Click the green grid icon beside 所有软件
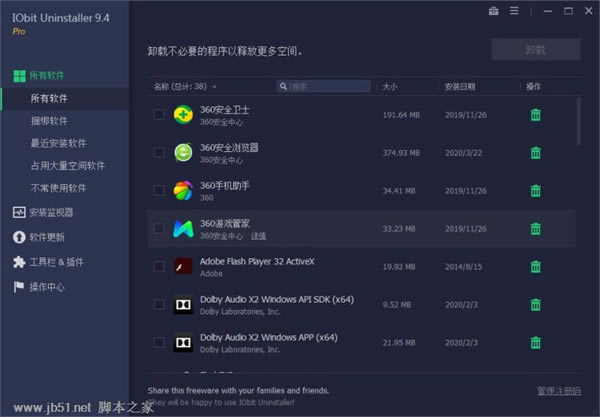Screen dimensions: 600x417 [x=19, y=76]
